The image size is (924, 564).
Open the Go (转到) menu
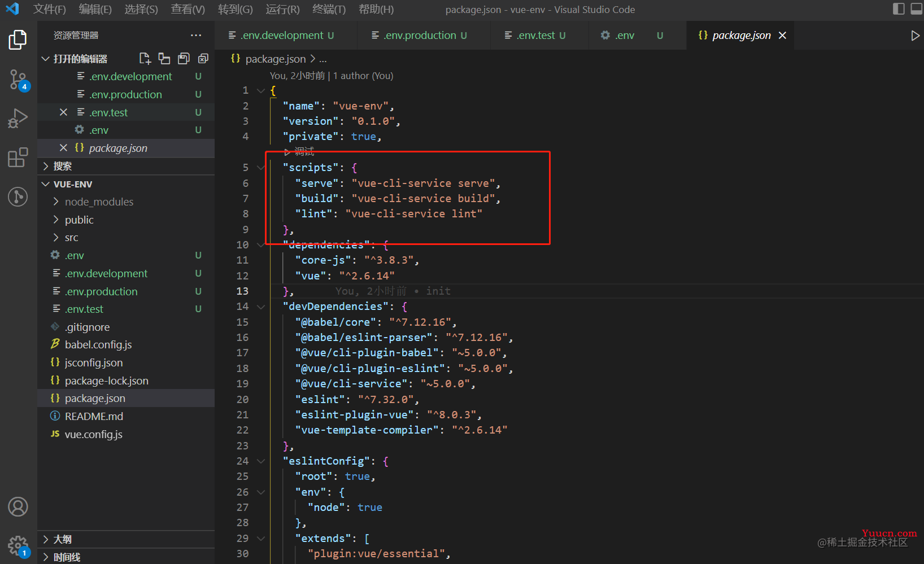[236, 9]
